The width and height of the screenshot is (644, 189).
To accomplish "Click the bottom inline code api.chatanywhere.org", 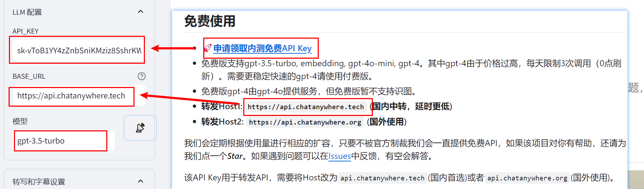I will coord(527,178).
